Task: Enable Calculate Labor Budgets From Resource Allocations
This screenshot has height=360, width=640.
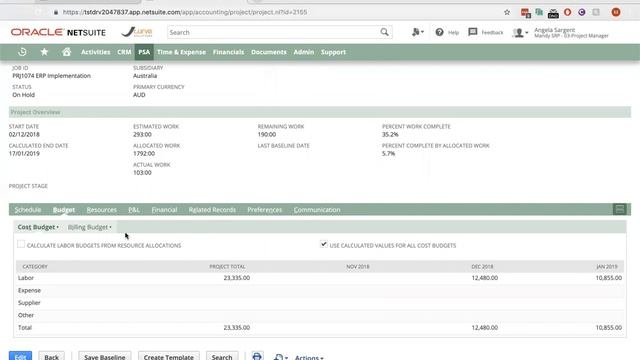Action: pyautogui.click(x=21, y=244)
